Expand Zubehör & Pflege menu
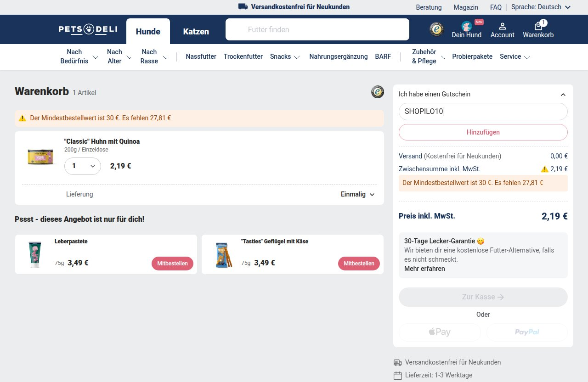This screenshot has width=588, height=382. pyautogui.click(x=428, y=57)
